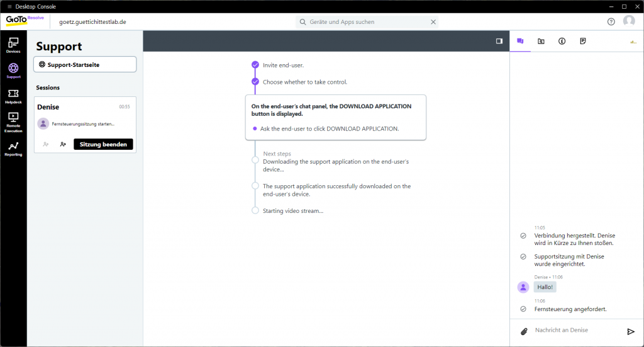Open the device info tab
644x347 pixels.
[x=562, y=41]
